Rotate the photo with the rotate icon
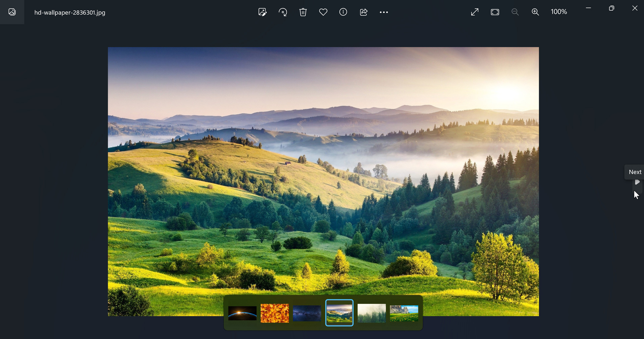 pos(283,12)
